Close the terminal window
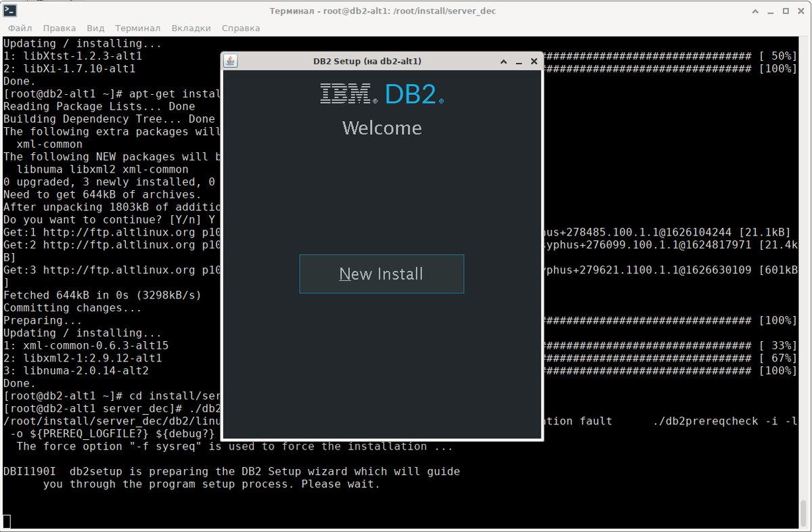 click(x=801, y=11)
